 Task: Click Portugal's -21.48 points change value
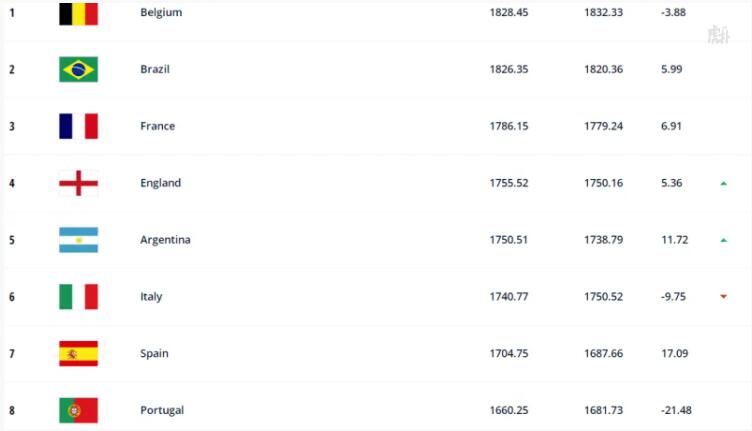pyautogui.click(x=676, y=410)
